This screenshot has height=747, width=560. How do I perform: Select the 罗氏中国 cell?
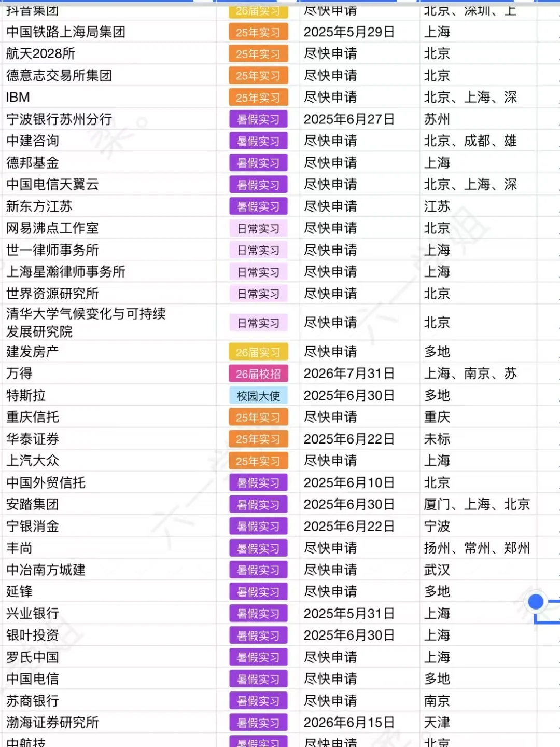click(109, 657)
